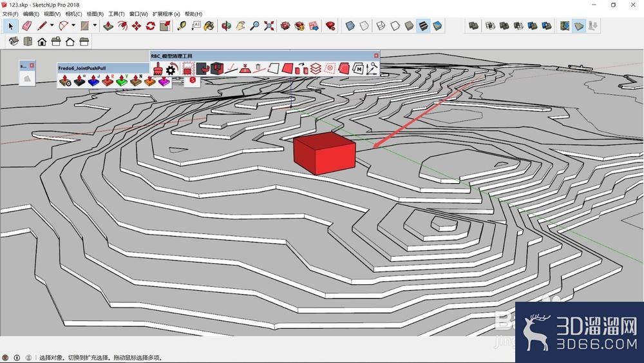Select the Text label tool

point(196,26)
